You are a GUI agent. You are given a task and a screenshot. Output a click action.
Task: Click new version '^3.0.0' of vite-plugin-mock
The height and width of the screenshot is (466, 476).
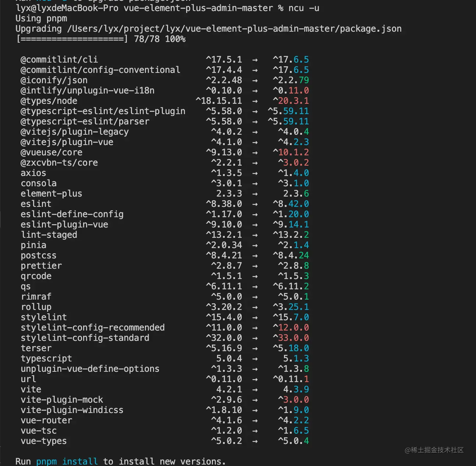point(294,400)
